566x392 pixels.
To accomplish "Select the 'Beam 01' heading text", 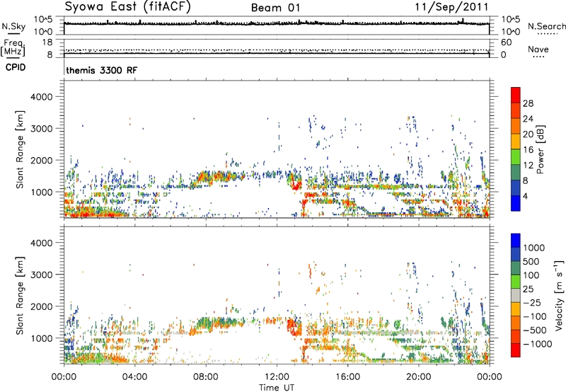I will [x=275, y=8].
